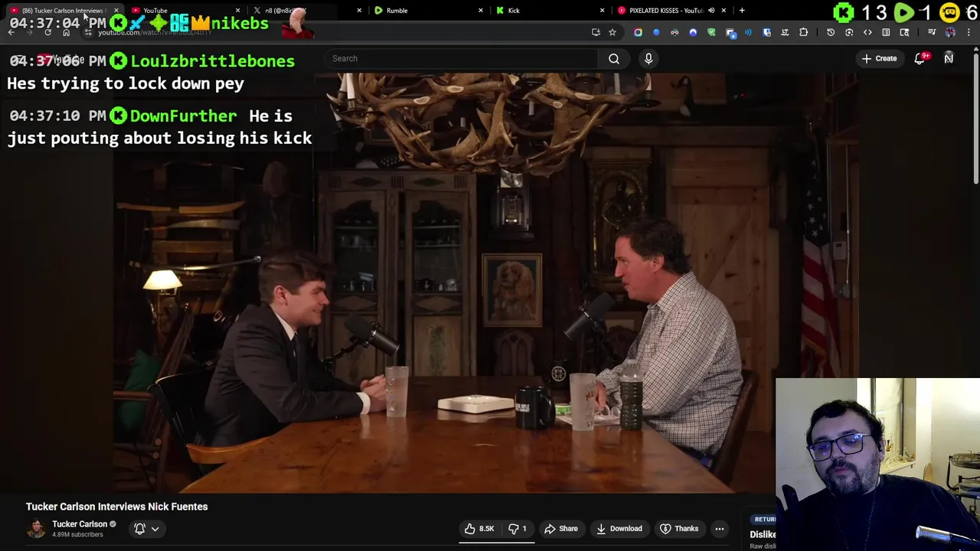Viewport: 980px width, 551px height.
Task: Click the webcam overlay of the streamer
Action: tap(877, 465)
